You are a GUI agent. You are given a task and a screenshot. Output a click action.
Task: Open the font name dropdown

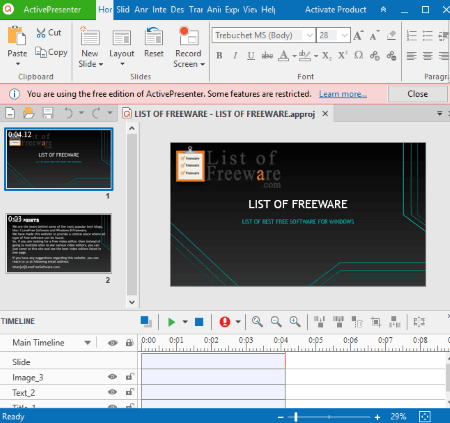(x=310, y=35)
